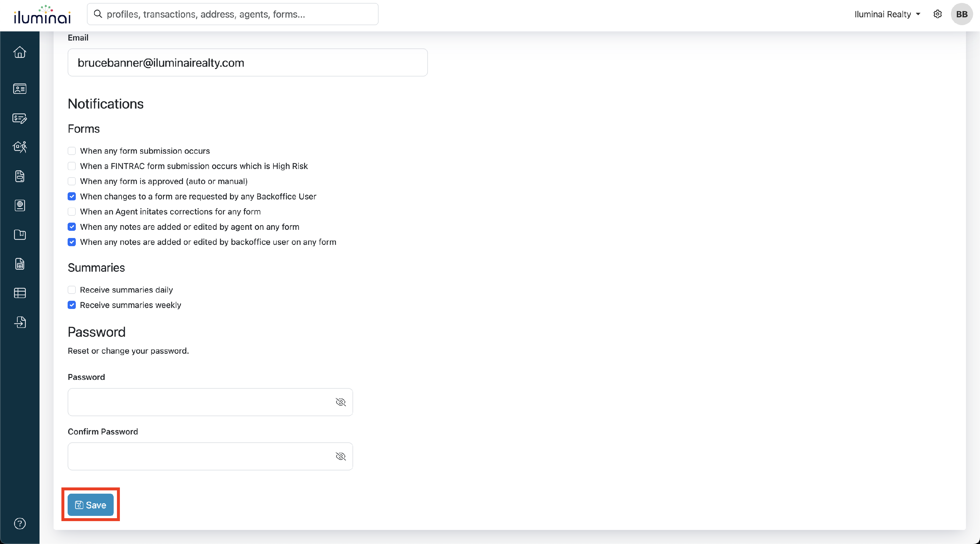Enable 'Agent initates corrections' checkbox
This screenshot has height=544, width=980.
pyautogui.click(x=72, y=212)
